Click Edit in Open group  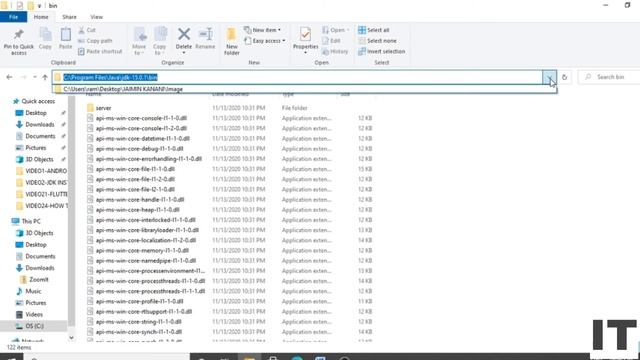[x=331, y=40]
